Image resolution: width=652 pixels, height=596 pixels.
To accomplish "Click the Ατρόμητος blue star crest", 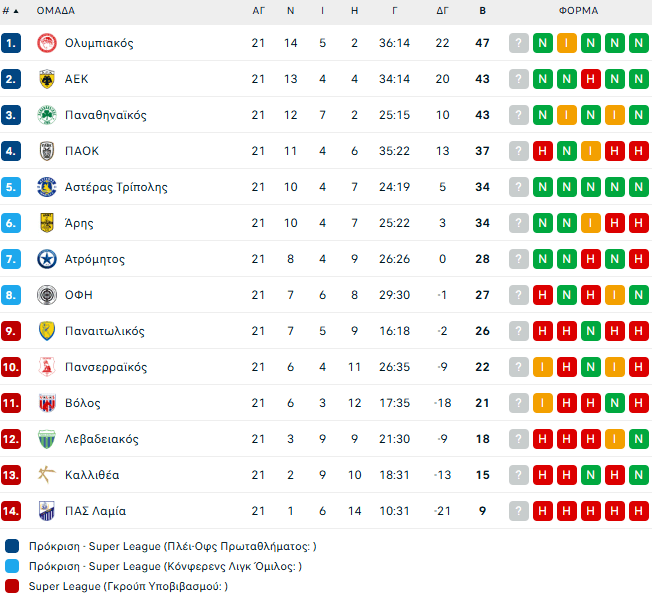I will coord(45,259).
